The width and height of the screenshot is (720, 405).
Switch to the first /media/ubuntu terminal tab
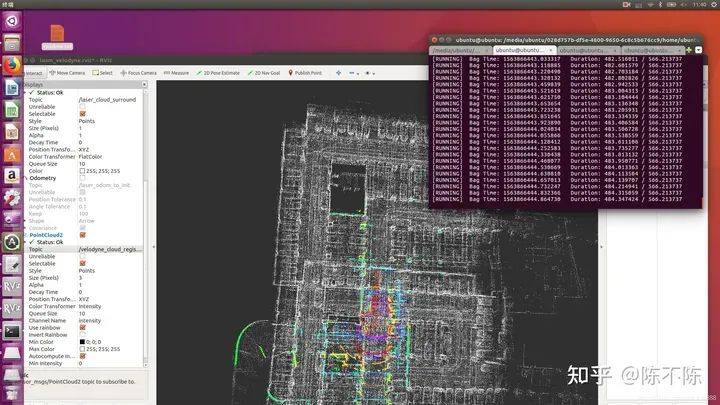tap(461, 50)
